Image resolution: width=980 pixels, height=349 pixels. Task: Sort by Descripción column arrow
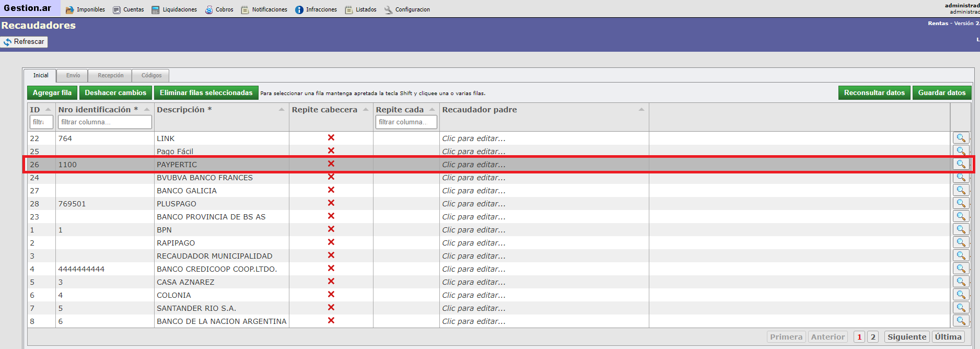(282, 110)
